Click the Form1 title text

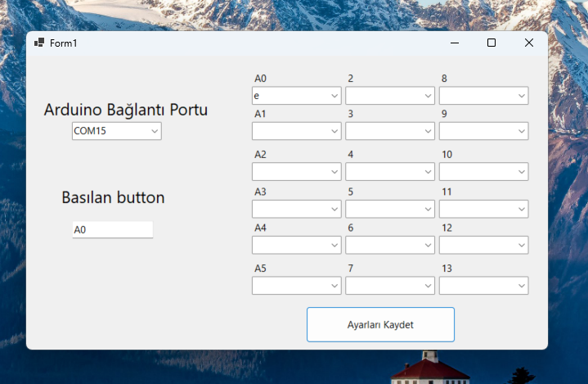[x=63, y=43]
